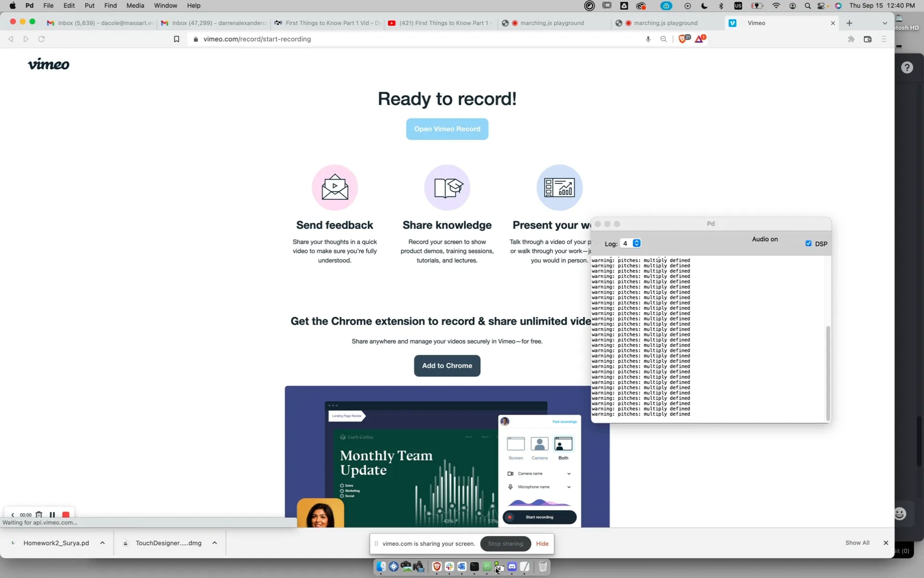Hide the screen sharing notice
The image size is (924, 578).
(542, 543)
